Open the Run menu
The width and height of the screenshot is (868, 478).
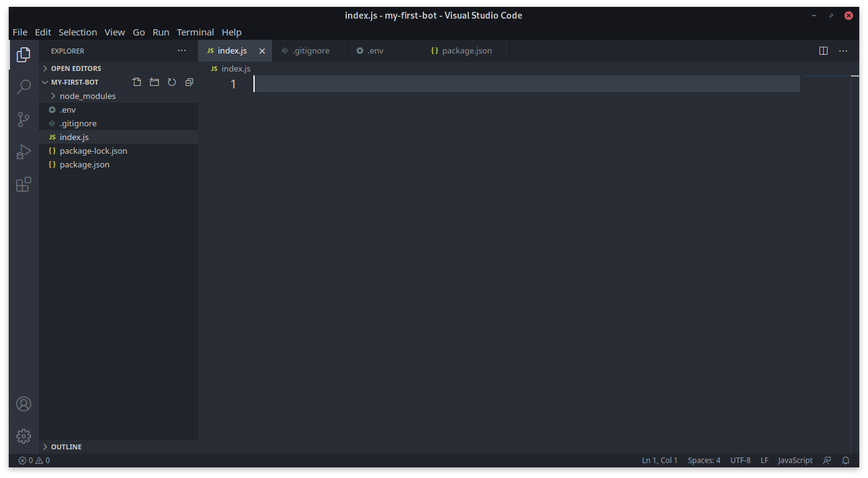point(161,32)
